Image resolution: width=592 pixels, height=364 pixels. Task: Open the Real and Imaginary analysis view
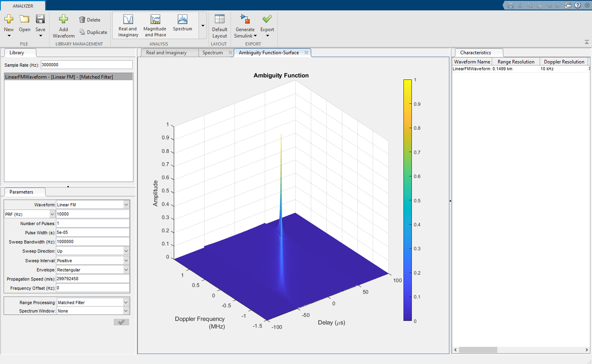(x=128, y=25)
